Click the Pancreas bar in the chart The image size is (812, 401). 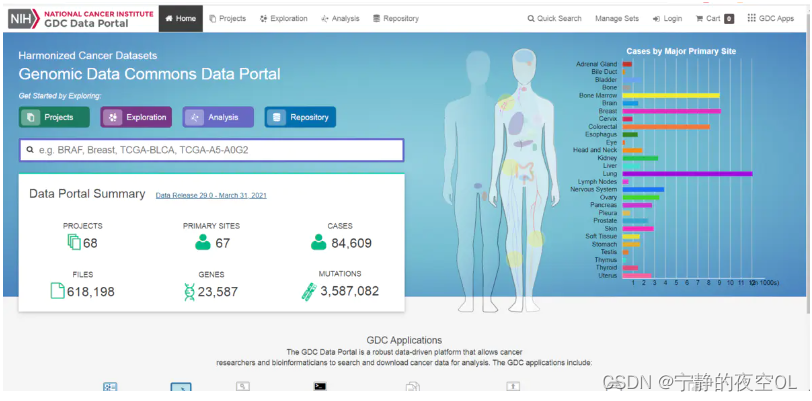click(x=637, y=205)
